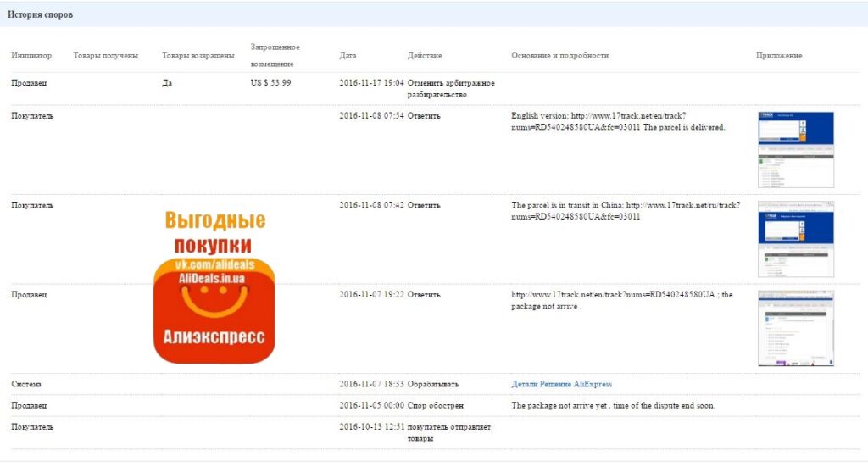
Task: Click the 'Основание и подробности' column header
Action: 559,55
